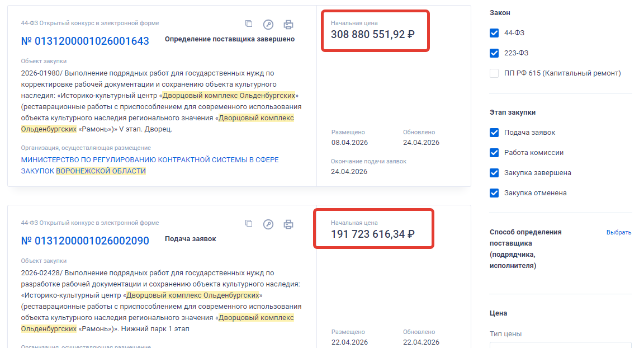Open the Воронежской области ministry organization link

point(149,165)
